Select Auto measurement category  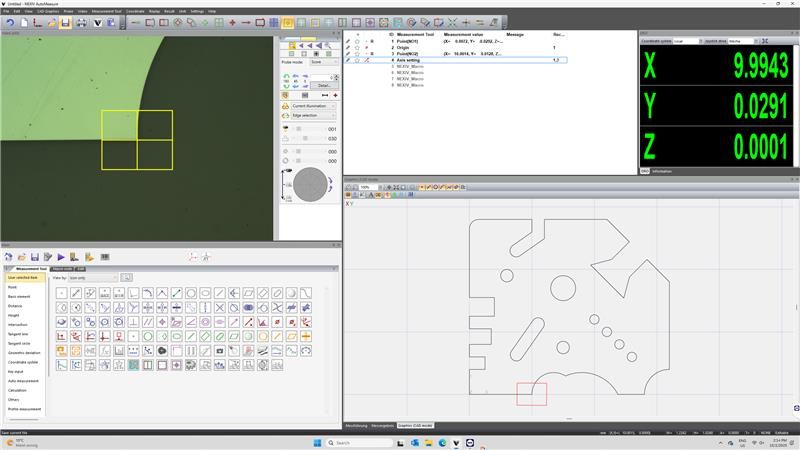pos(23,381)
